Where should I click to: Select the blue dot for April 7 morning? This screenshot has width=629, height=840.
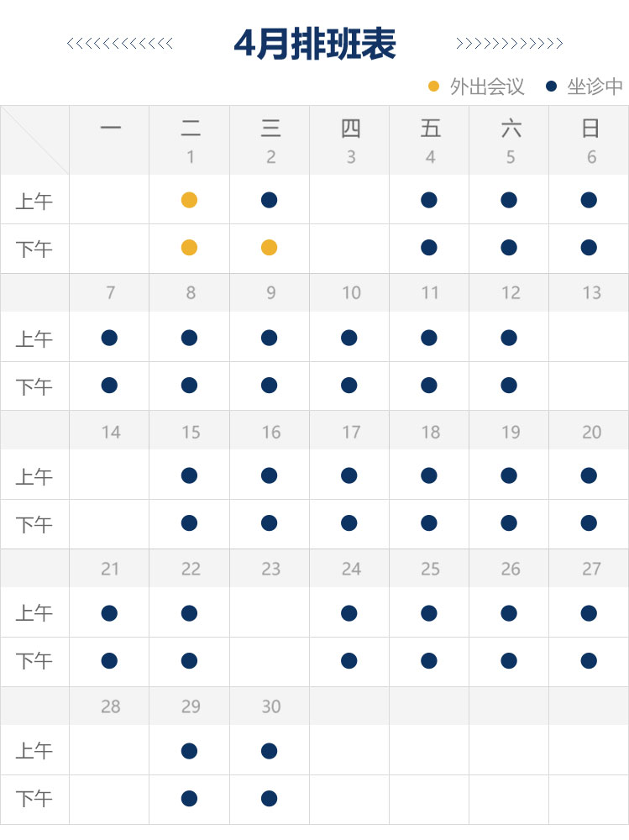pos(109,338)
